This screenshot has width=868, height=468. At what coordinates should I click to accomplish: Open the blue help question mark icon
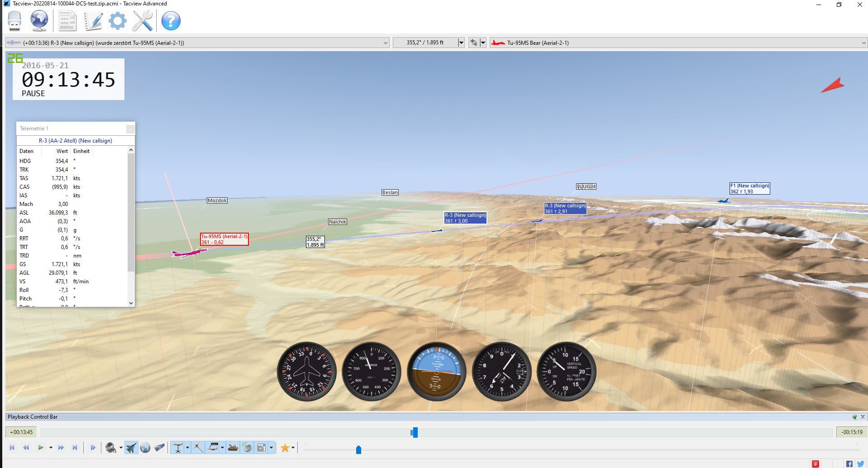171,21
